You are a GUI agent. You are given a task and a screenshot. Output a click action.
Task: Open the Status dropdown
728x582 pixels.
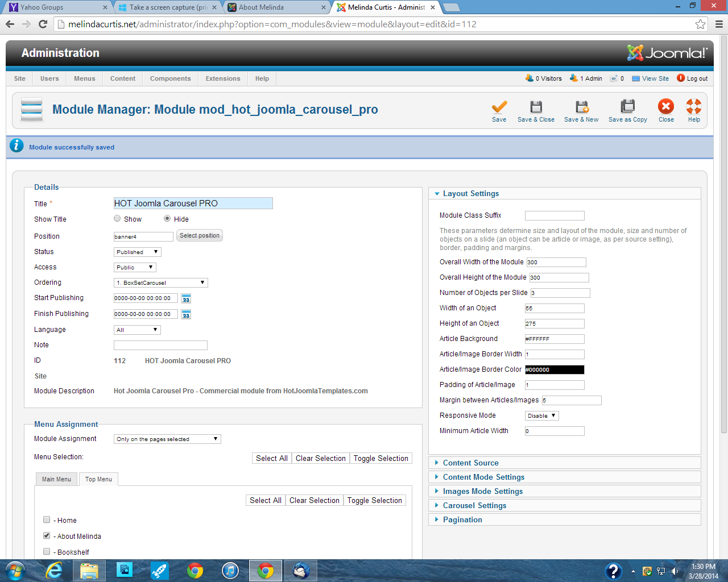[x=138, y=252]
